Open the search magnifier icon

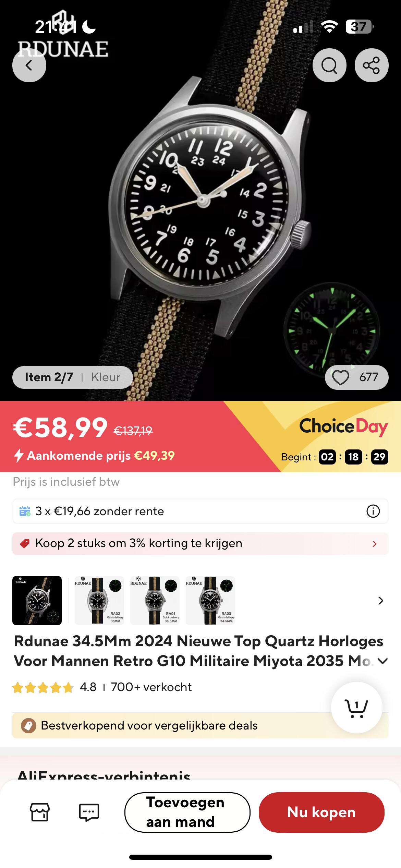coord(329,65)
